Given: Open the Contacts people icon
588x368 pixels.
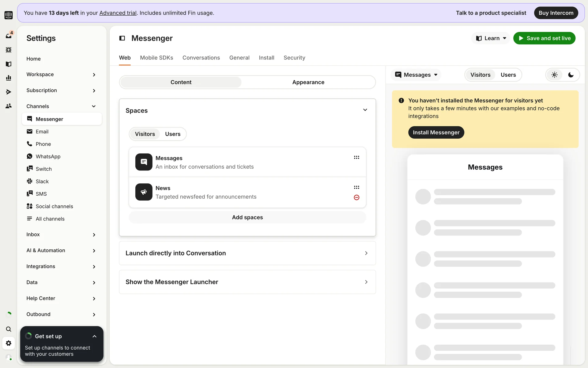Looking at the screenshot, I should pyautogui.click(x=9, y=106).
